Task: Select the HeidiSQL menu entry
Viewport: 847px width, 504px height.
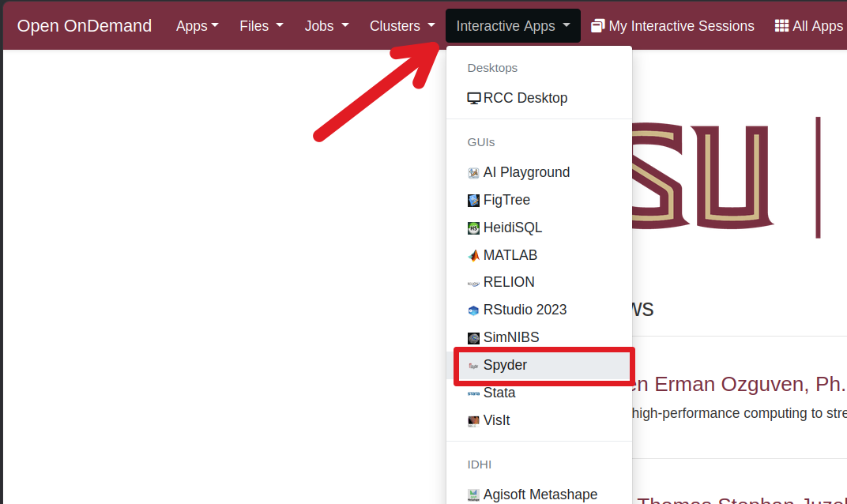Action: (x=539, y=228)
